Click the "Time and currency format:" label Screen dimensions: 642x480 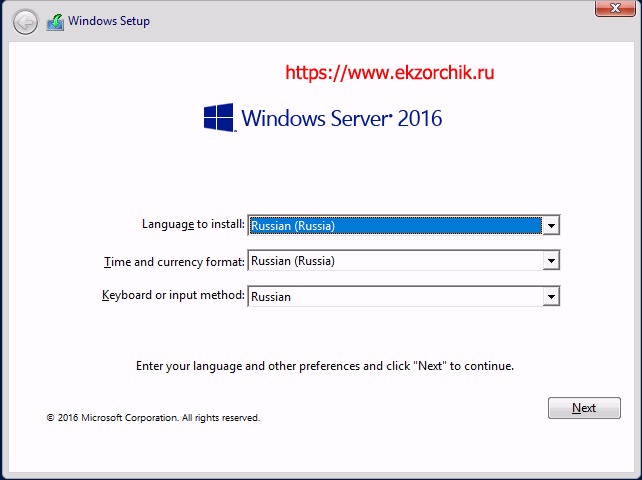[x=174, y=262]
